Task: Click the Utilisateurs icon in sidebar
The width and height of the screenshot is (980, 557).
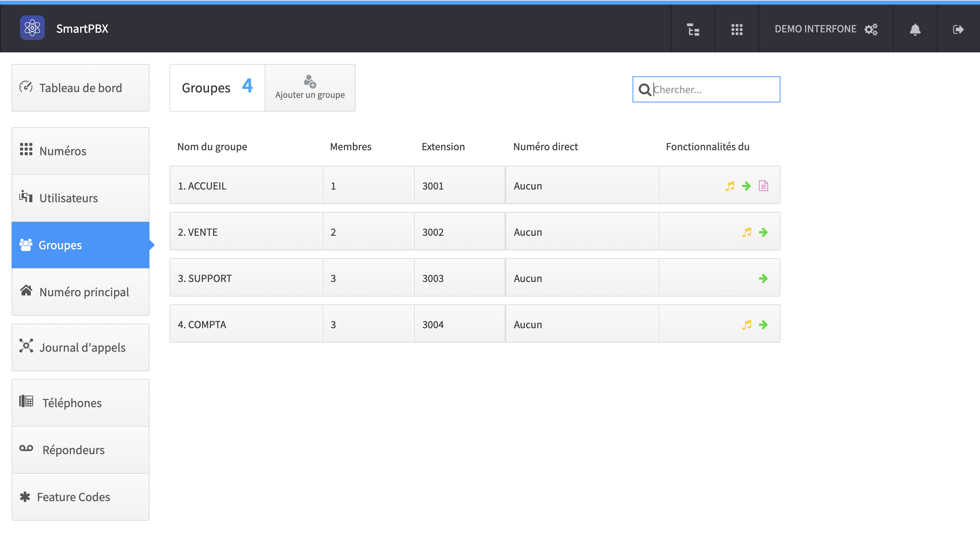Action: click(26, 196)
